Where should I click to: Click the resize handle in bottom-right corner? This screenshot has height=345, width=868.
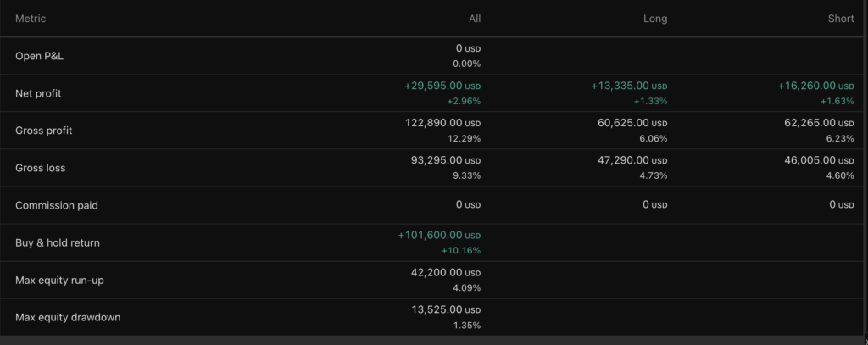coord(862,340)
